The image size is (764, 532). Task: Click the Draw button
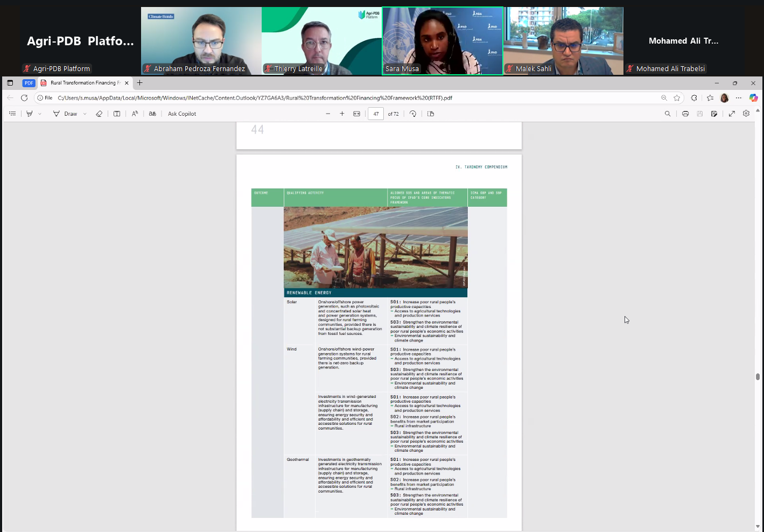point(65,114)
